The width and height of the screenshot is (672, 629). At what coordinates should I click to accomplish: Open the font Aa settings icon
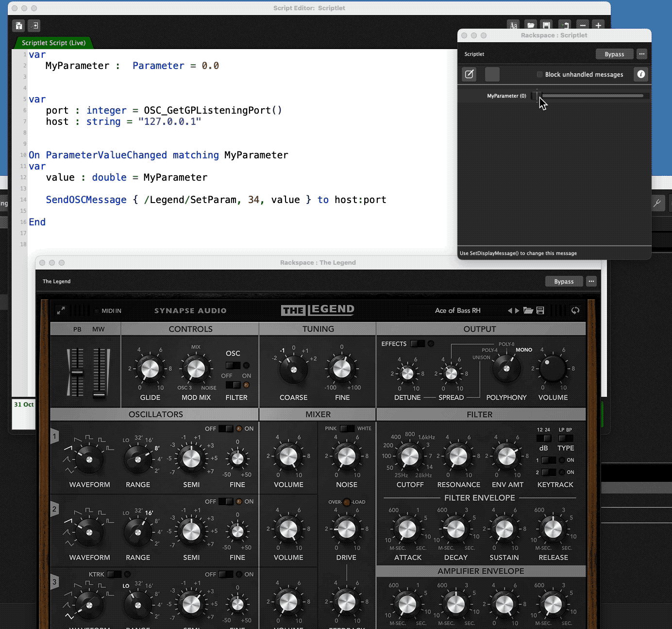513,25
